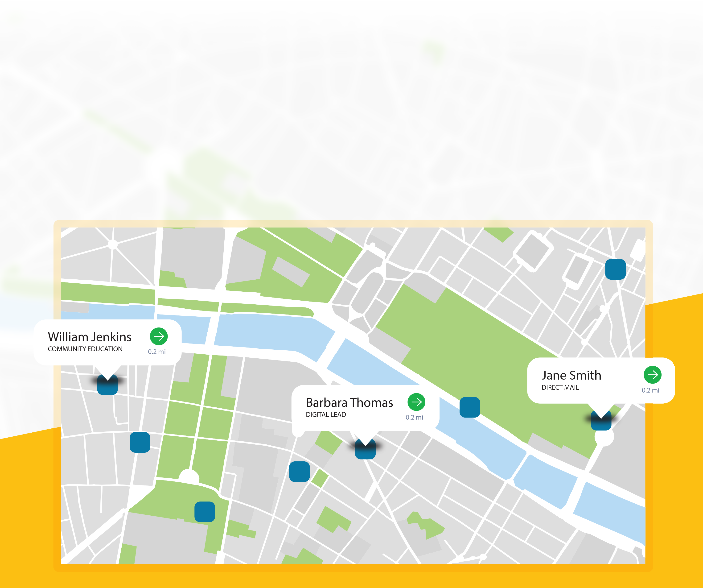Click green arrow on Jane Smith card
Viewport: 703px width, 588px height.
(653, 375)
